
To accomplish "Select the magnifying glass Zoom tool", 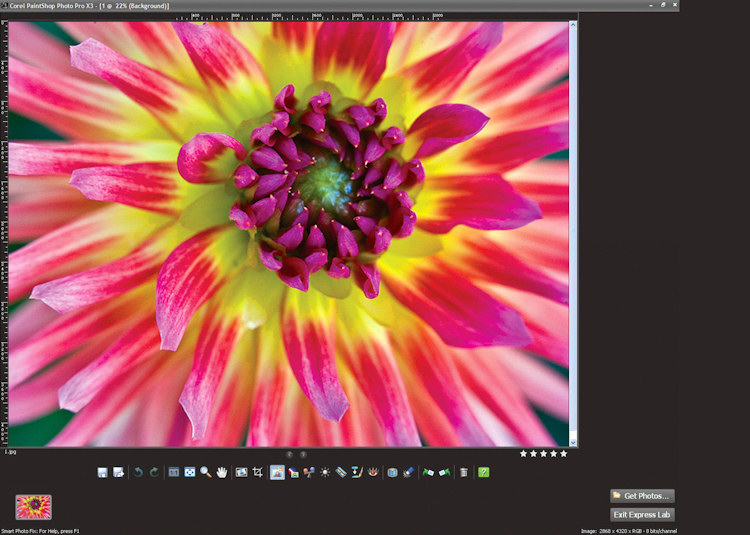I will tap(205, 471).
